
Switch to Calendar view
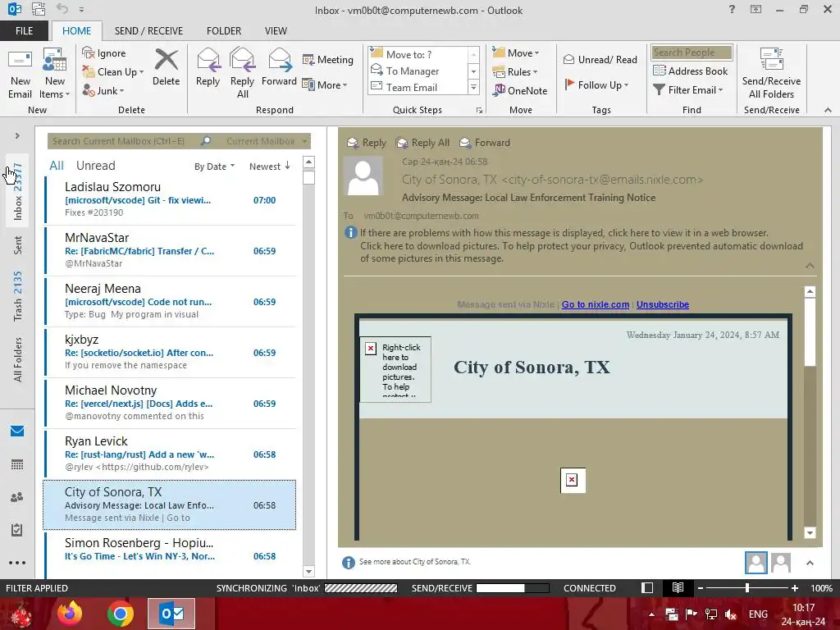click(x=17, y=464)
